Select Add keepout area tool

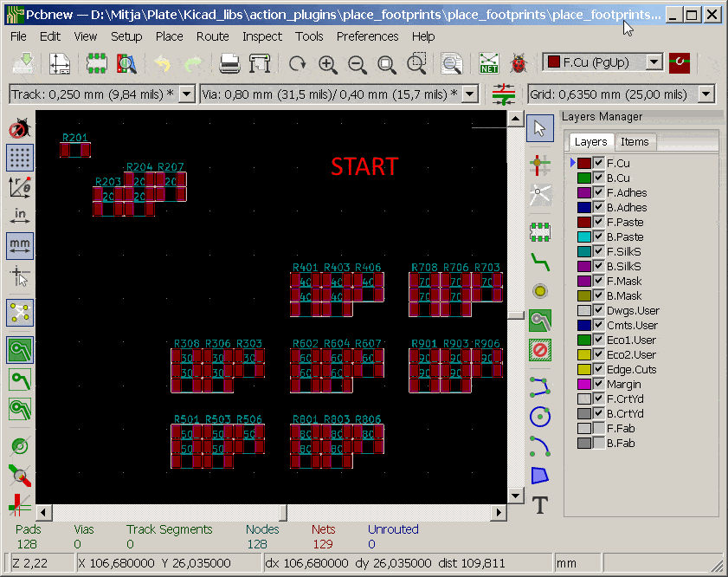pyautogui.click(x=540, y=350)
